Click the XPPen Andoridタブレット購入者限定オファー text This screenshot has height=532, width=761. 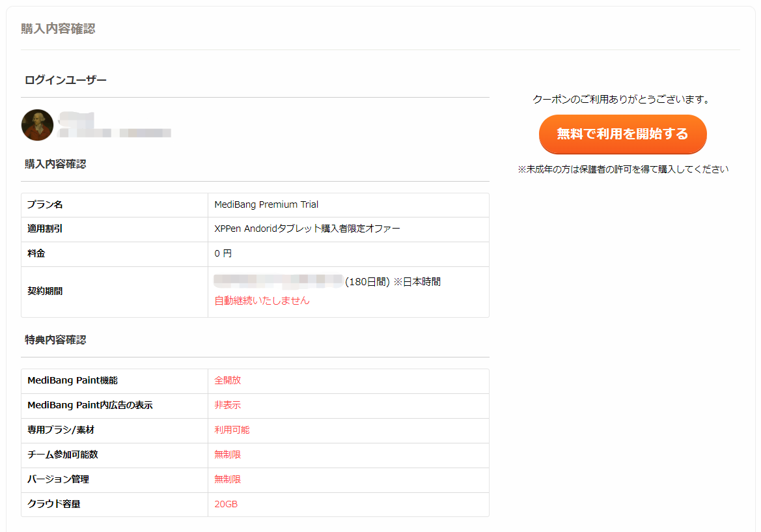[307, 229]
